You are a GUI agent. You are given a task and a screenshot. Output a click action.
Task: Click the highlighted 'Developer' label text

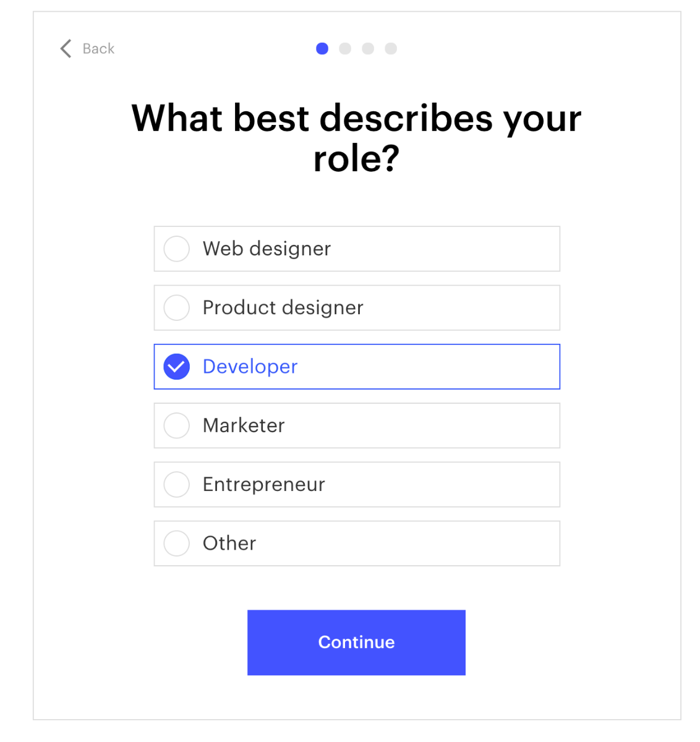[250, 367]
